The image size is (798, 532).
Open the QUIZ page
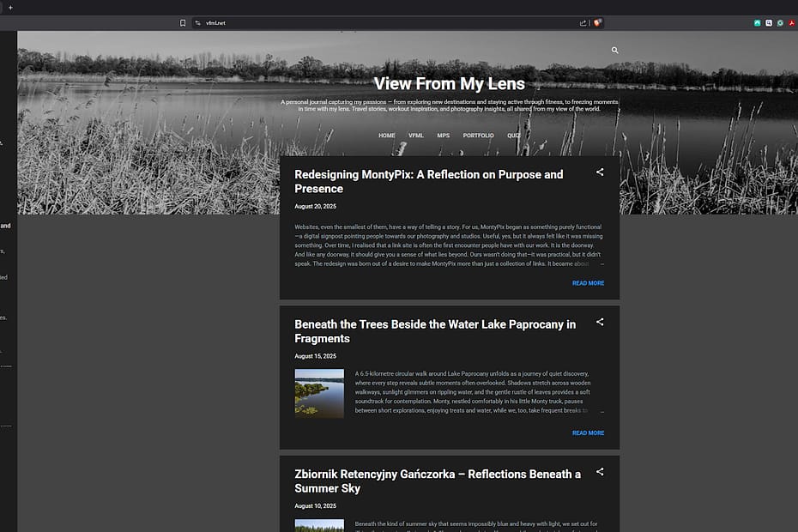tap(513, 136)
